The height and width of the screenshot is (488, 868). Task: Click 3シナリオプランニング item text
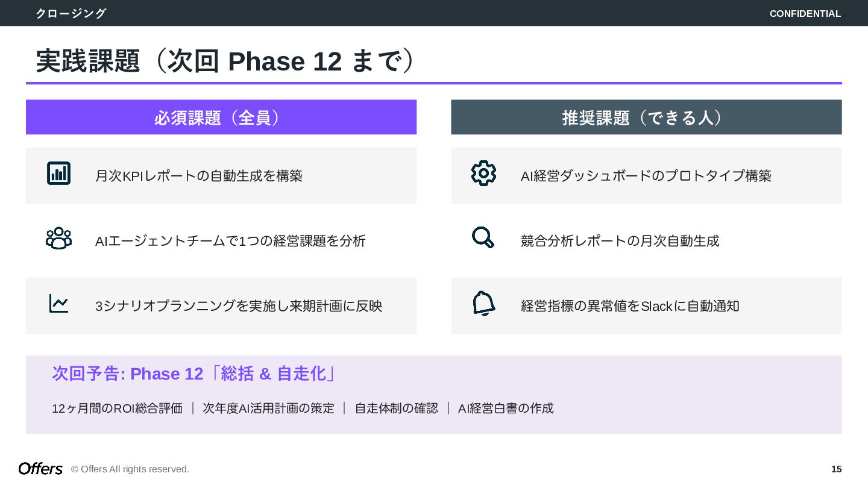tap(239, 306)
